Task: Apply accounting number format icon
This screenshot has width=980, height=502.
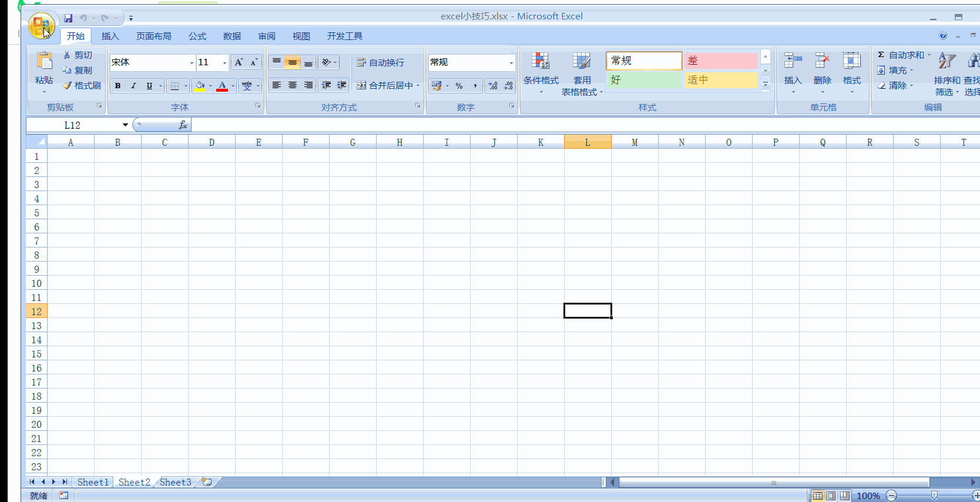Action: (x=436, y=86)
